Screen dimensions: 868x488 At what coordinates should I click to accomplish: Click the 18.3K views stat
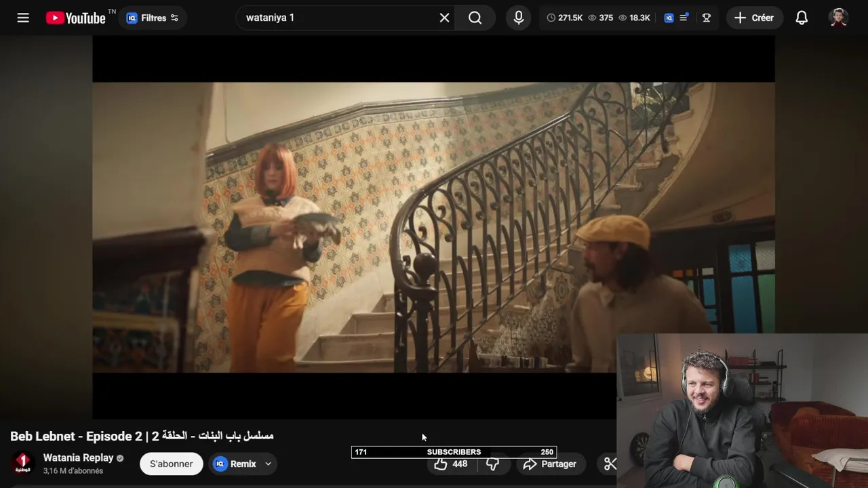(634, 18)
